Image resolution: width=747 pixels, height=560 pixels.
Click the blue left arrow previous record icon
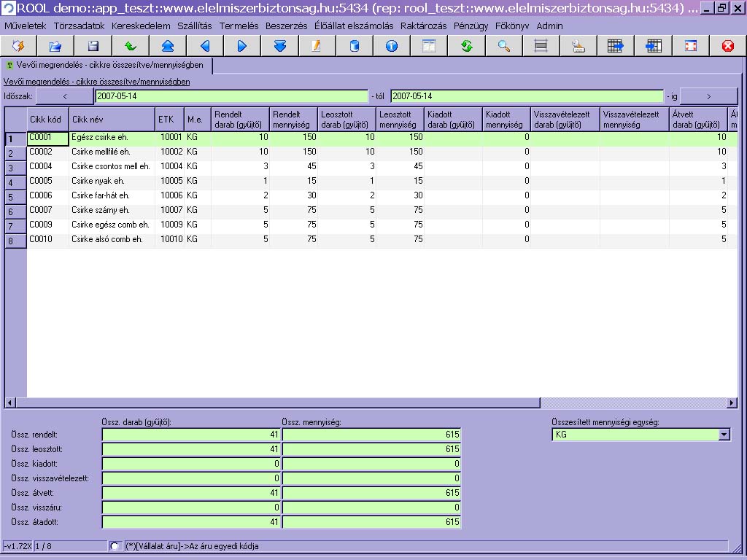[205, 46]
